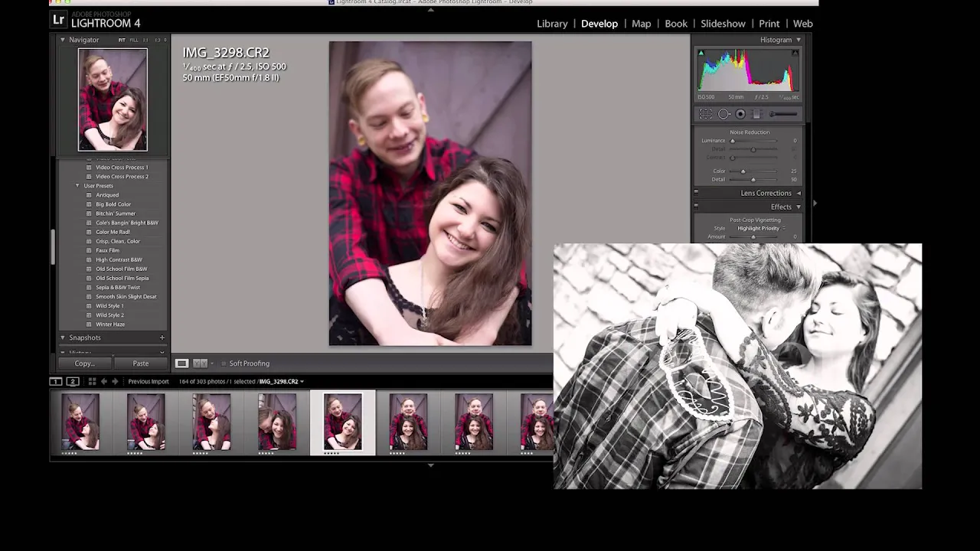Viewport: 980px width, 551px height.
Task: Collapse the Snapshots panel
Action: (63, 337)
